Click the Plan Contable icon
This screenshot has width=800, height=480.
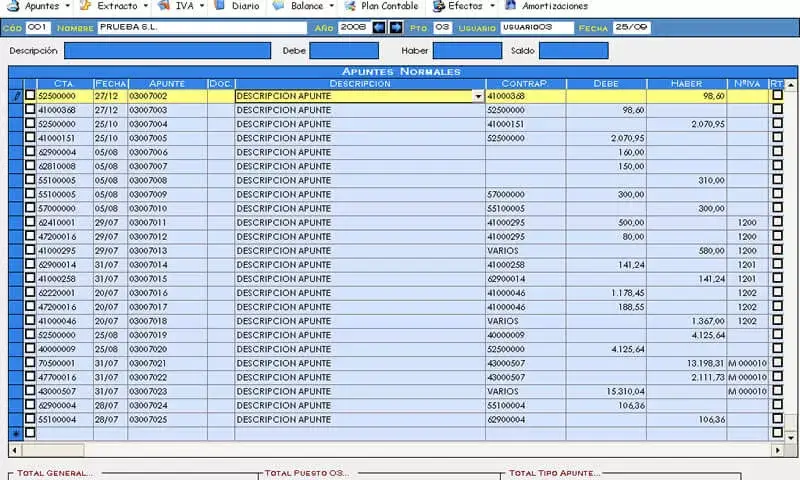pyautogui.click(x=350, y=6)
